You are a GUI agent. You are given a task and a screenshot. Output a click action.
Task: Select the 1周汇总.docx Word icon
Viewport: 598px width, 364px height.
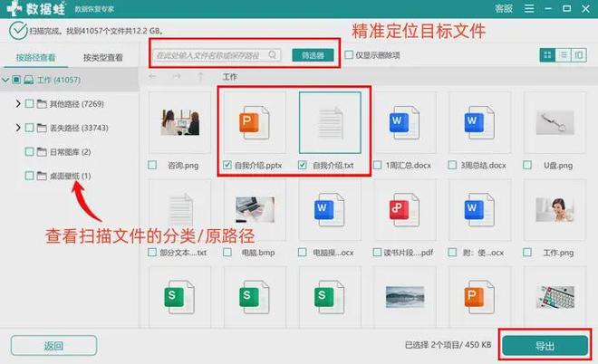[x=404, y=123]
